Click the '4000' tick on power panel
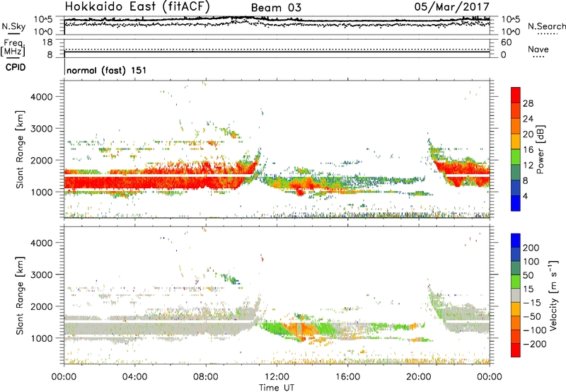The image size is (566, 392). [x=42, y=97]
